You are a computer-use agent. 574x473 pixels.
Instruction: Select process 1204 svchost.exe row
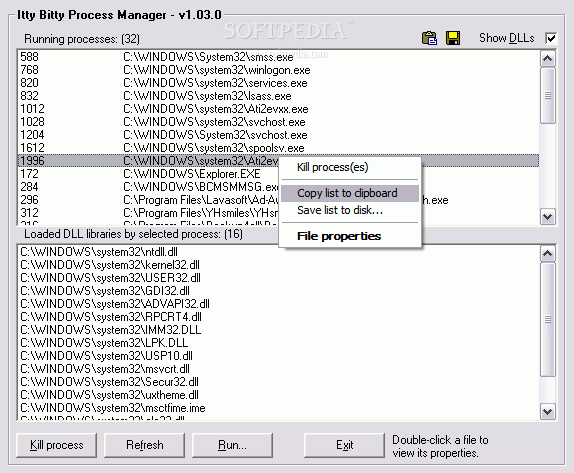click(278, 135)
